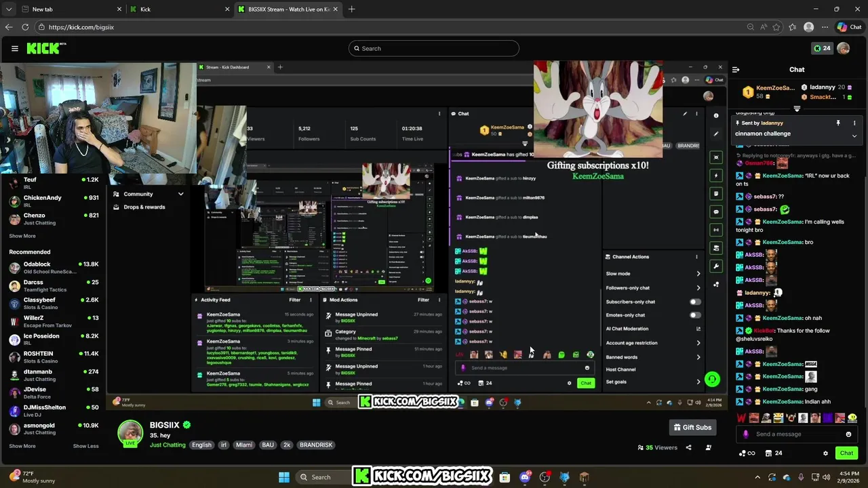Collapse the chat panel with arrow icon
The width and height of the screenshot is (868, 488).
click(736, 69)
